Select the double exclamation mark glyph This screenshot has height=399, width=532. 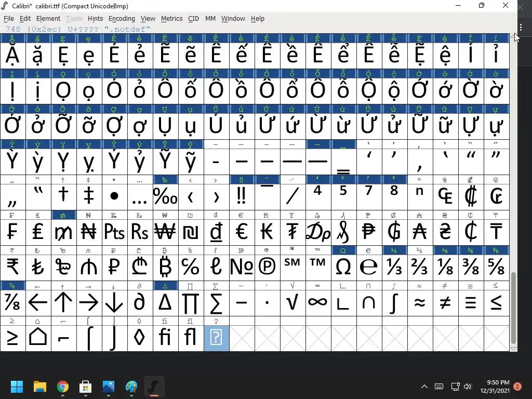pyautogui.click(x=242, y=197)
